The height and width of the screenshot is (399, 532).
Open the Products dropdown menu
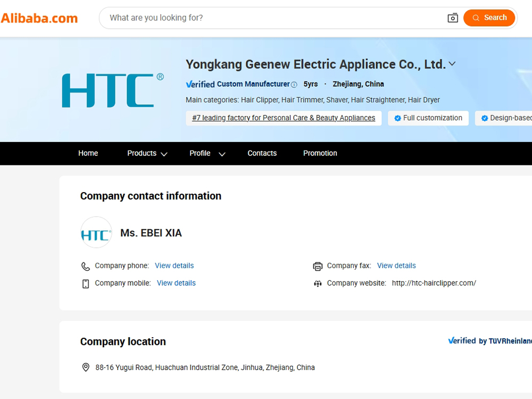tap(147, 153)
